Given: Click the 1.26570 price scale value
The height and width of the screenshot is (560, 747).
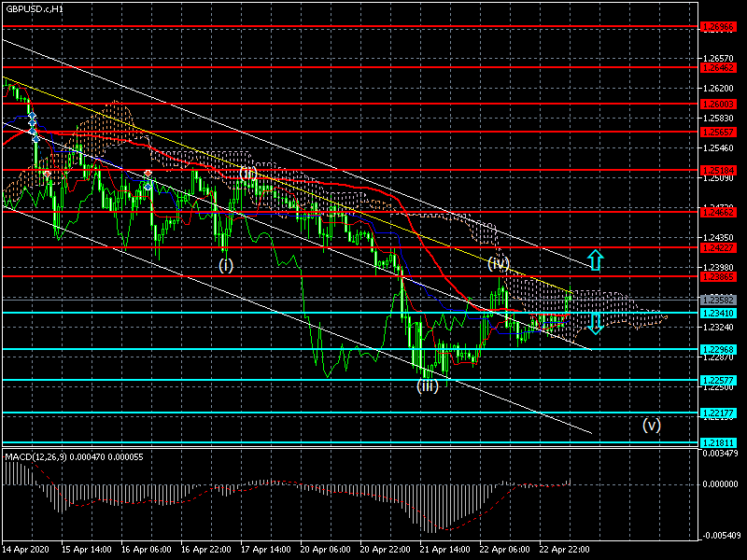Looking at the screenshot, I should coord(718,59).
